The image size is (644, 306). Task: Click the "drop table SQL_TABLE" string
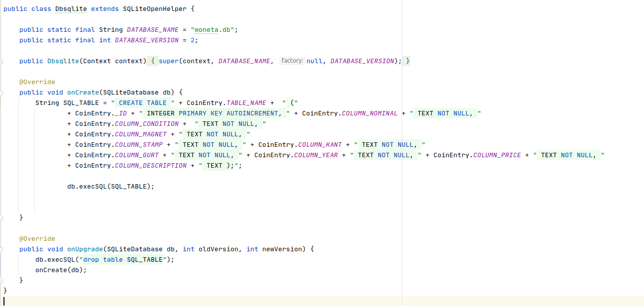tap(123, 260)
